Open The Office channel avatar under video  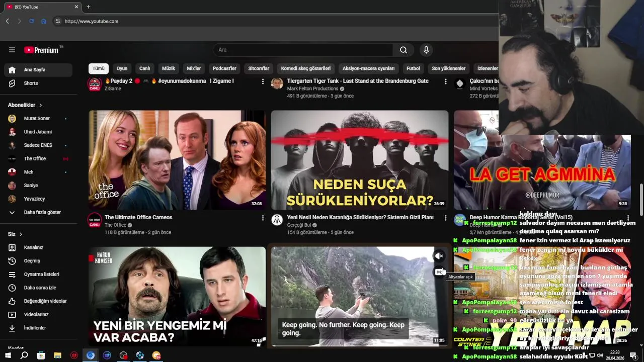tap(95, 220)
